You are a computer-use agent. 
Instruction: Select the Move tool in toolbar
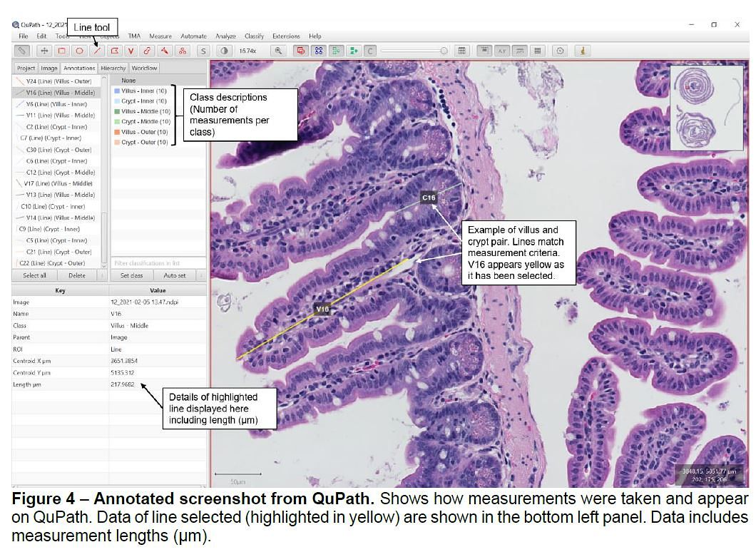(44, 51)
